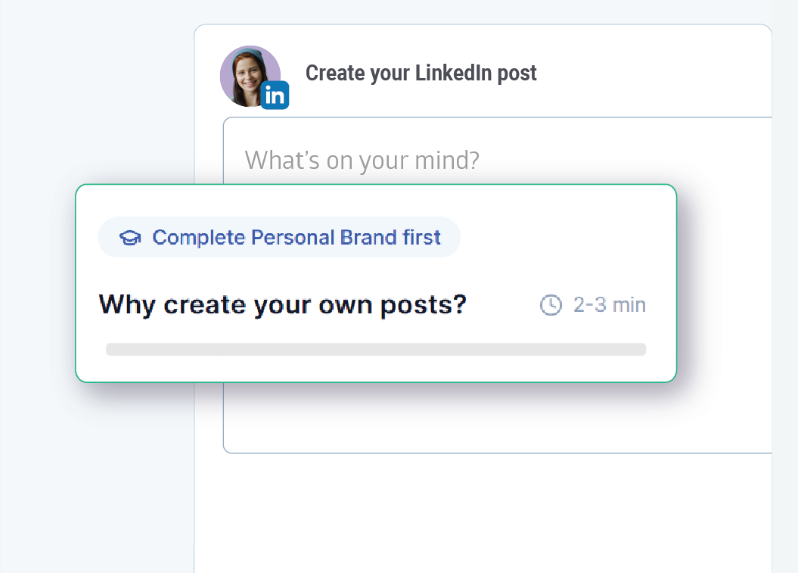Open the user profile avatar photo

(248, 72)
